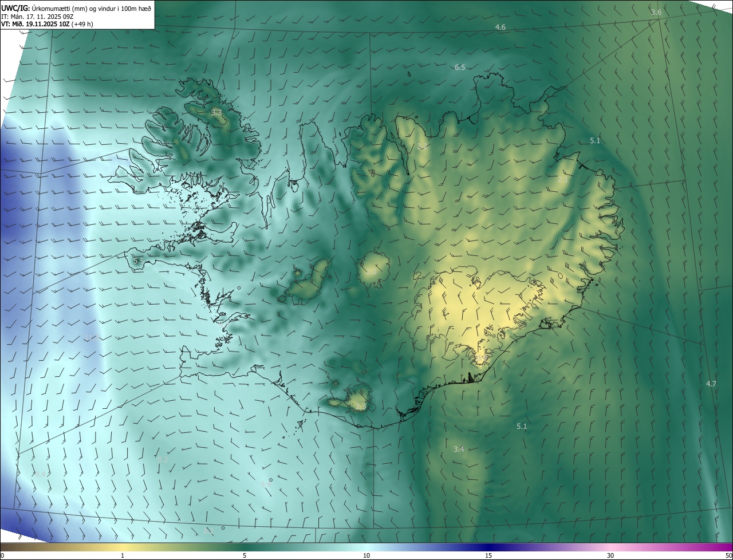Viewport: 733px width, 560px height.
Task: Click the 5.1 value label off the northeast coast
Action: click(595, 140)
